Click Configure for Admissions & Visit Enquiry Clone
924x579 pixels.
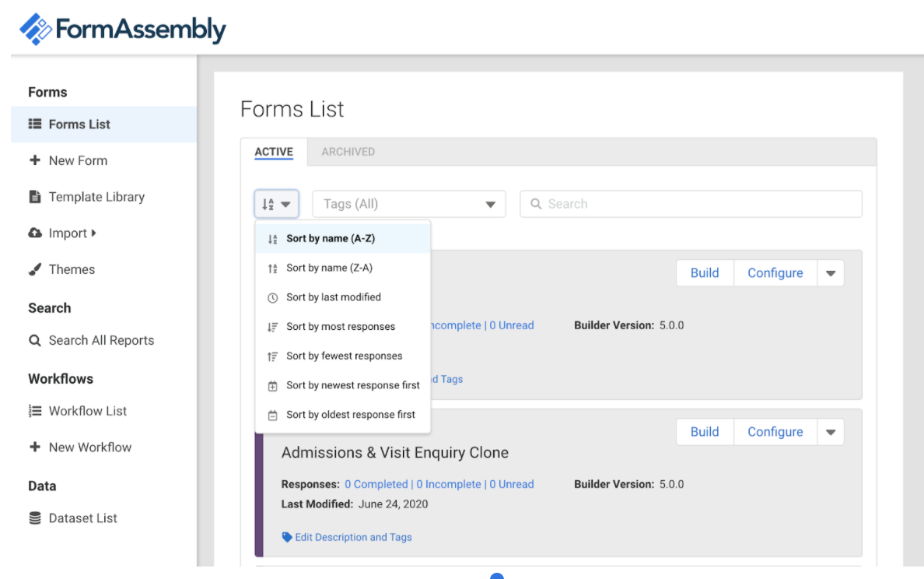[775, 432]
